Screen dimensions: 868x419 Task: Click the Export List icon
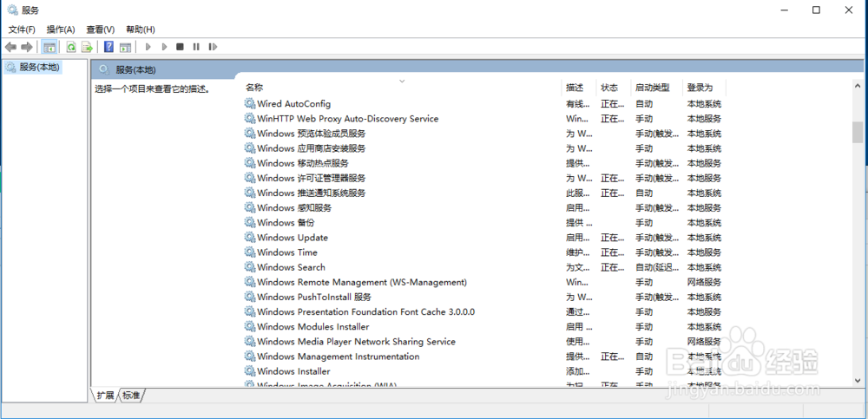click(87, 47)
